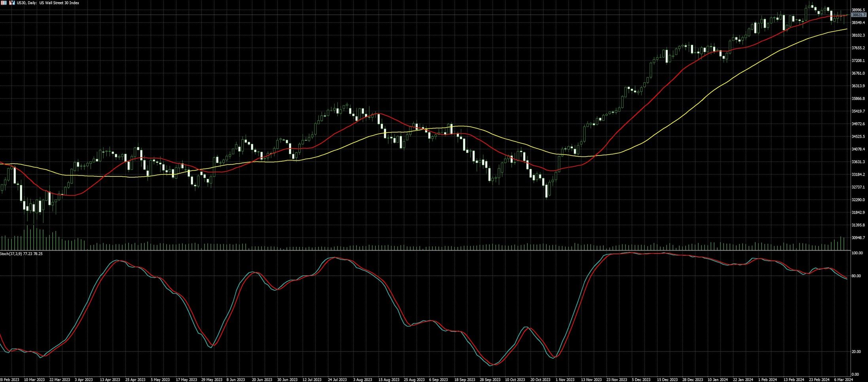Click the 1 Nov 2023 date label
Screen dimensions: 868x382
click(565, 380)
